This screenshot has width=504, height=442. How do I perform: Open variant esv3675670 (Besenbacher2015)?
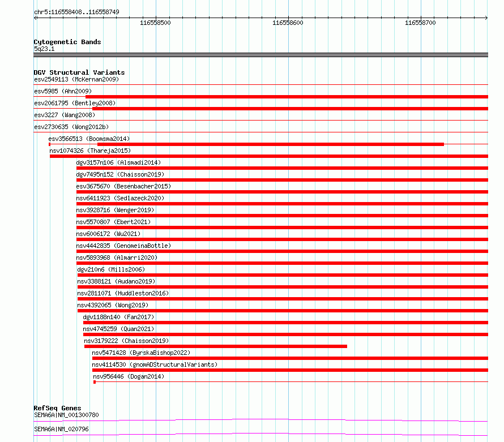123,186
